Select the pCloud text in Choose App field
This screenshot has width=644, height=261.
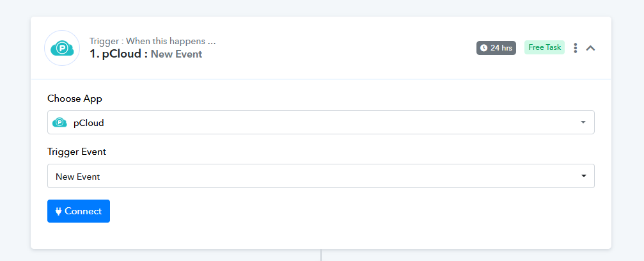[x=88, y=123]
